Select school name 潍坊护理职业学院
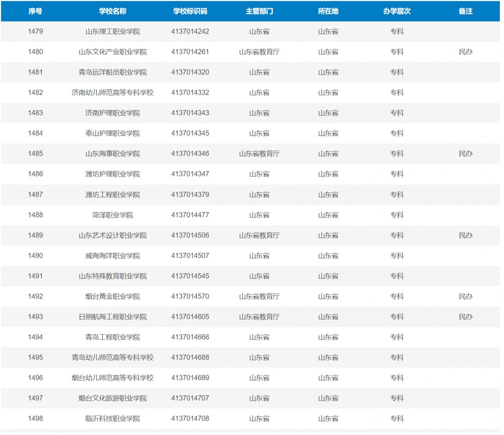The width and height of the screenshot is (504, 435). (x=112, y=174)
